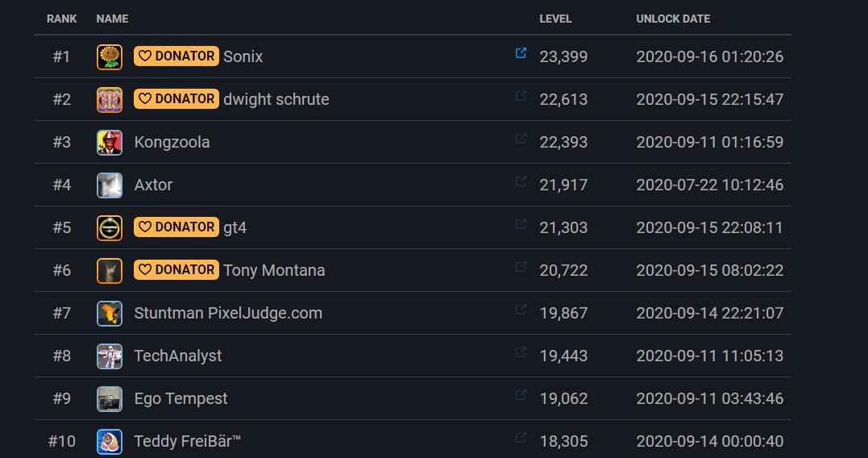Click Teddy FreiBär's avatar thumbnail
868x458 pixels.
click(x=110, y=441)
